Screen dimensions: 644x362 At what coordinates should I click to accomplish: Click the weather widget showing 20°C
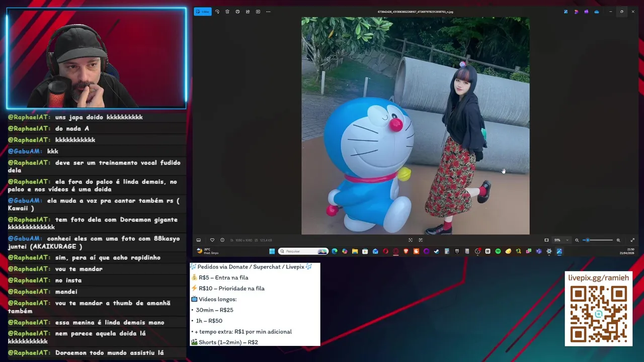(207, 251)
